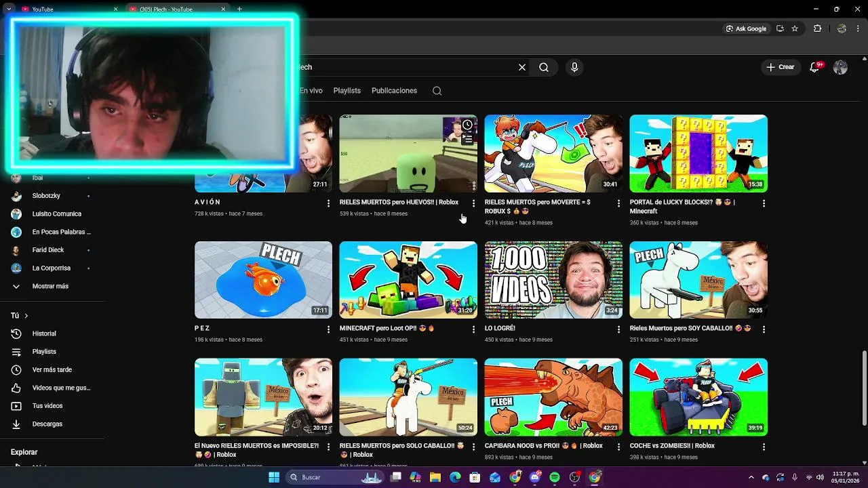The height and width of the screenshot is (488, 868).
Task: Open Historial in the sidebar
Action: click(x=45, y=333)
